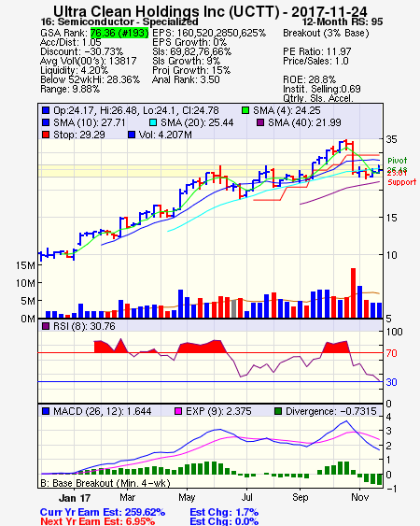This screenshot has height=526, width=420.
Task: Click the 35 price axis label
Action: coord(391,139)
